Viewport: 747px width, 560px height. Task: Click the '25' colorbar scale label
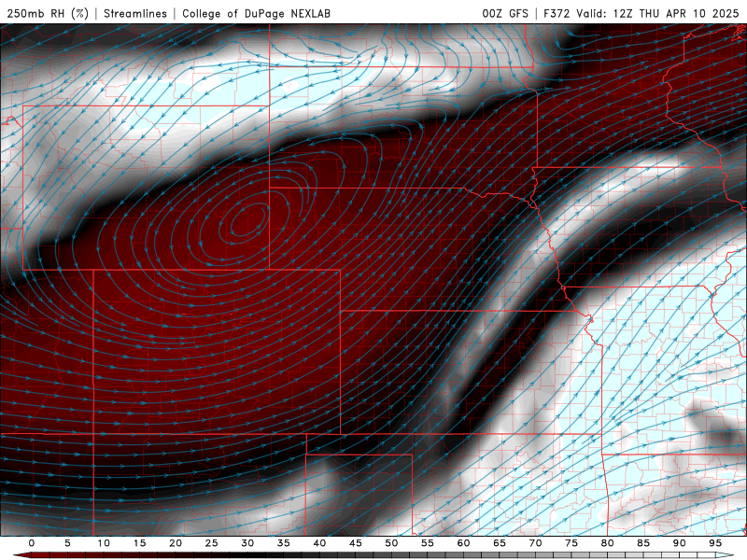click(x=212, y=543)
